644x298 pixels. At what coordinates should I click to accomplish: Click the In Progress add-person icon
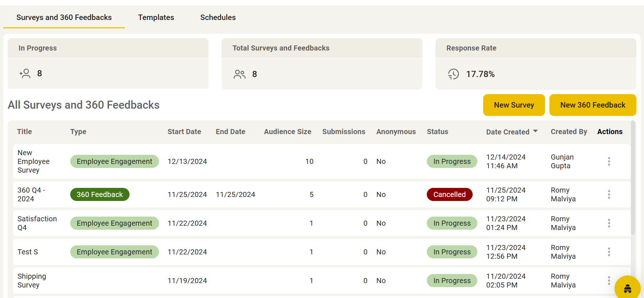point(25,74)
